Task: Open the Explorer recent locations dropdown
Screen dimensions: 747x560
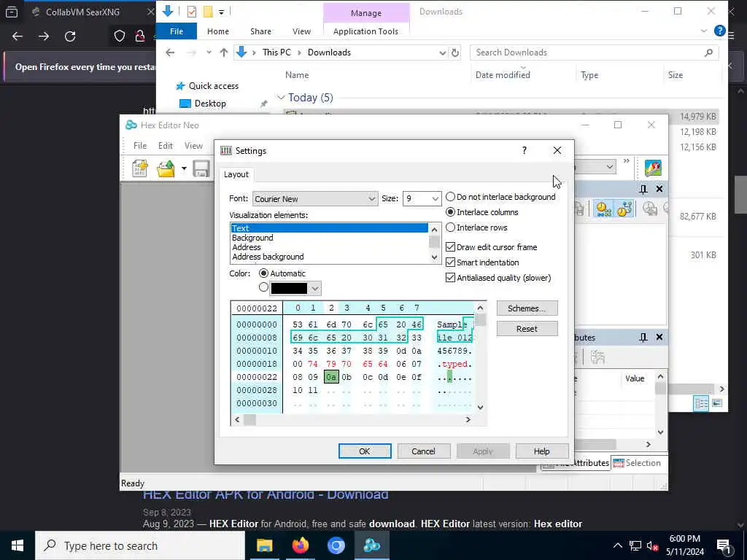Action: 209,52
